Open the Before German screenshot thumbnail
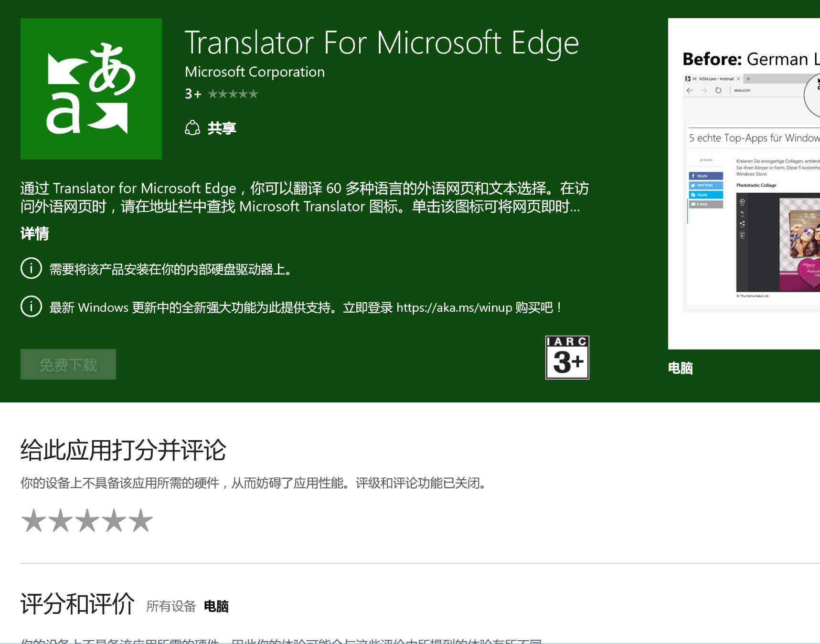The width and height of the screenshot is (820, 644). click(x=744, y=184)
